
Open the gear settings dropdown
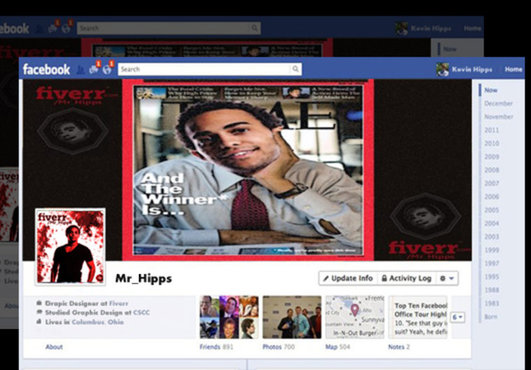point(447,278)
